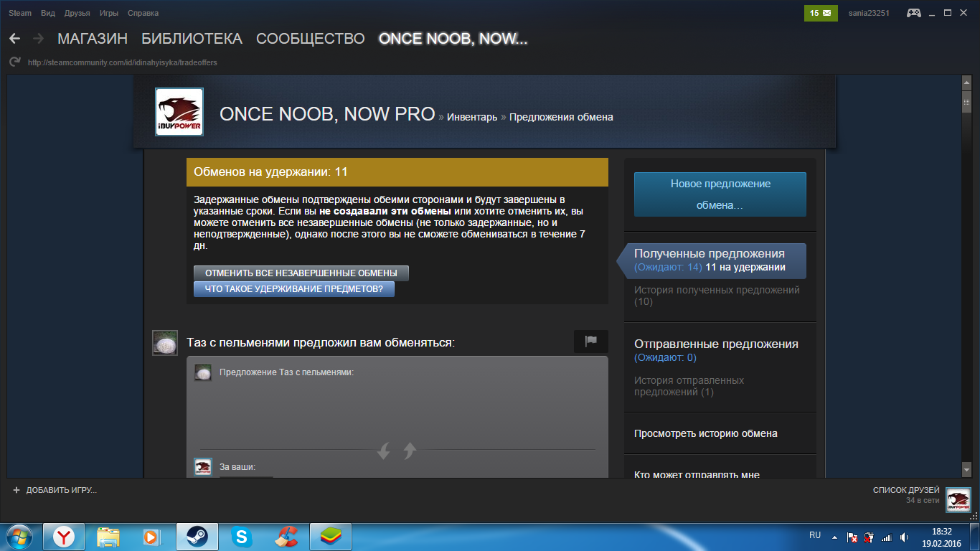Open История отправленных предложений (1)
The image size is (980, 551).
point(689,386)
